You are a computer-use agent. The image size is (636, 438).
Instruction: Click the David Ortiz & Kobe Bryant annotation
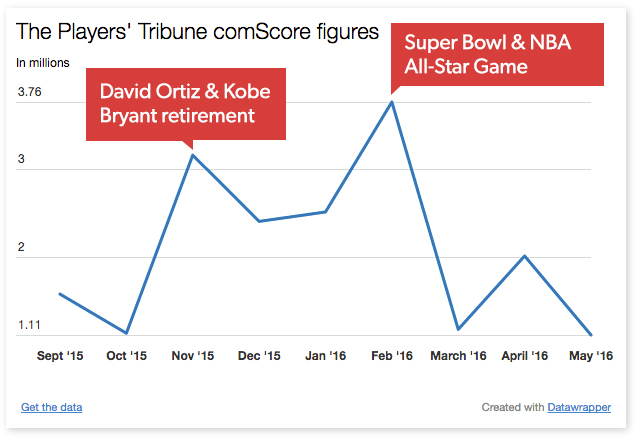coord(187,103)
